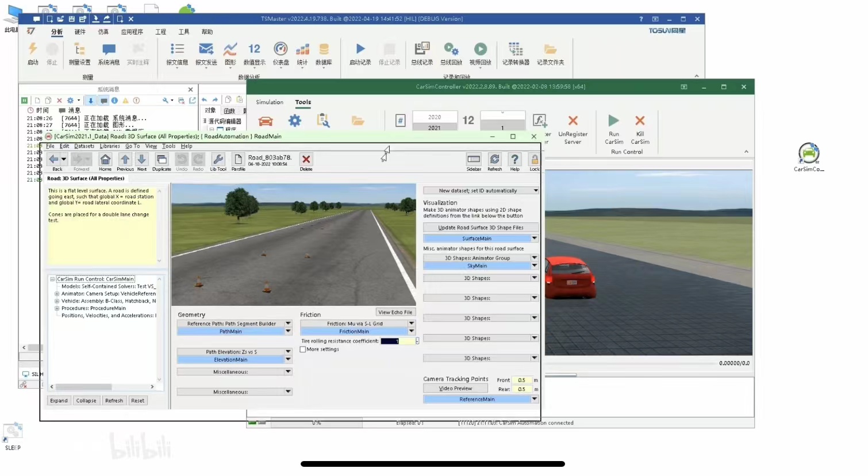Click the Lib Tool wrench icon
The height and width of the screenshot is (476, 868).
[218, 160]
